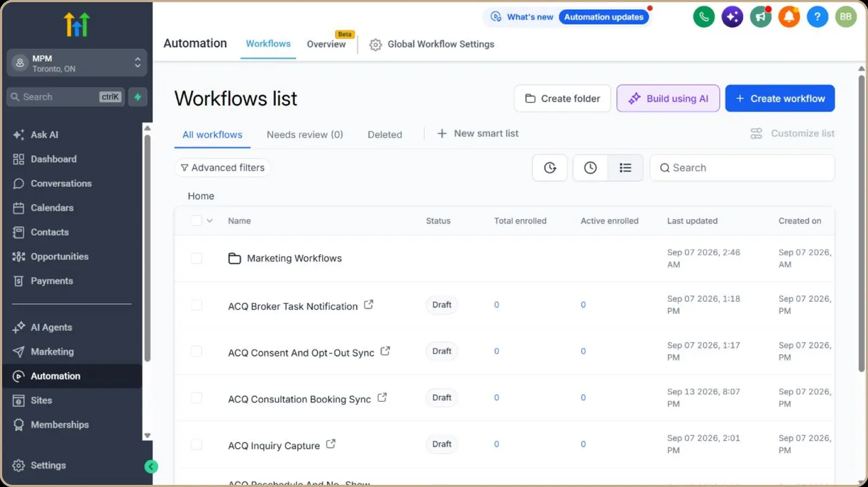Viewport: 868px width, 487px height.
Task: Open external link for ACQ Consent And Opt-Out Sync
Action: point(385,351)
